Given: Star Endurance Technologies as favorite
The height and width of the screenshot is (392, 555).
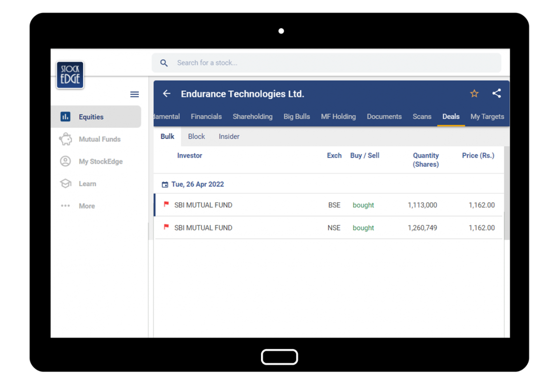Looking at the screenshot, I should (474, 93).
